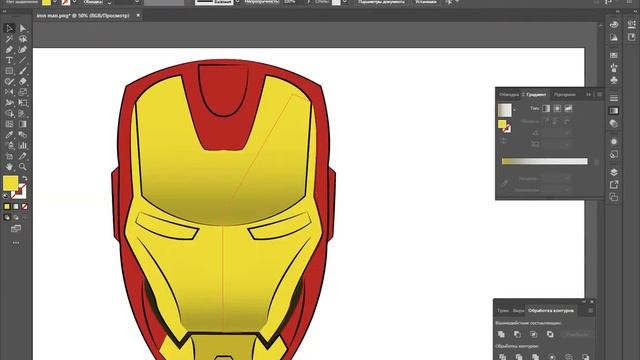Select the Gradient tool in toolbar
640x360 pixels.
[23, 124]
